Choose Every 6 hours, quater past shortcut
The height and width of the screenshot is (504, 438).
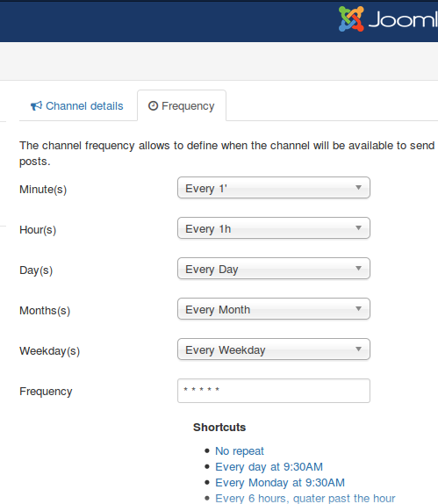(x=305, y=498)
